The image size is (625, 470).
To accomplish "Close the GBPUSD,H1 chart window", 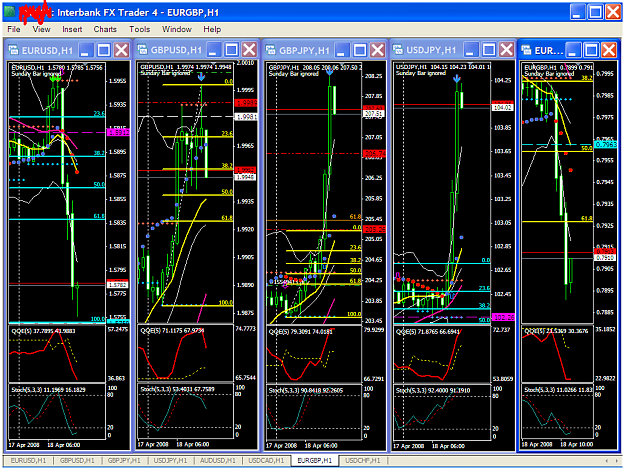I will click(250, 50).
